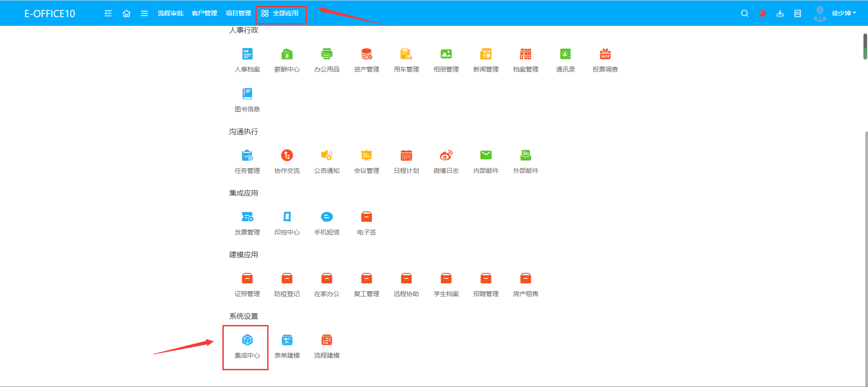The image size is (868, 387).
Task: Go to home page via house icon
Action: [127, 14]
